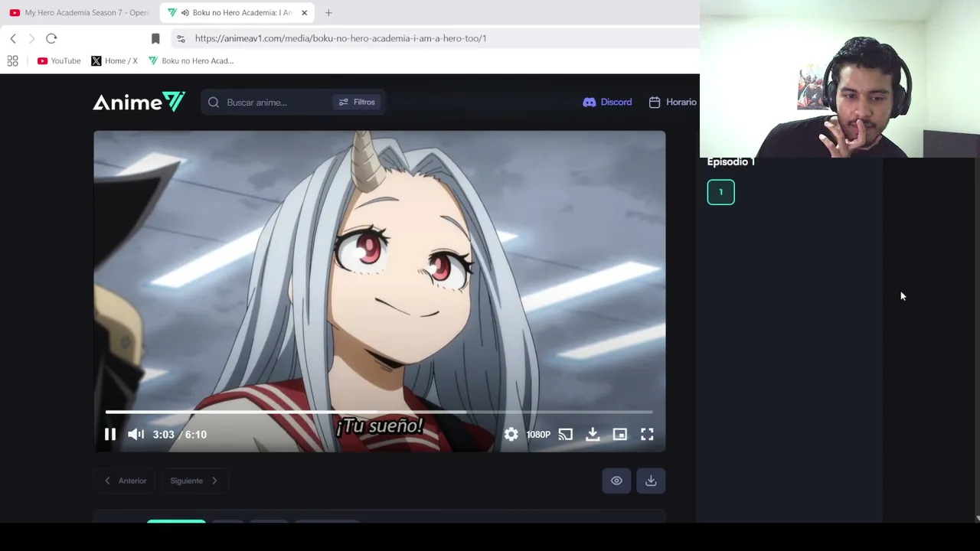Open the Discord link
980x551 pixels.
point(607,102)
